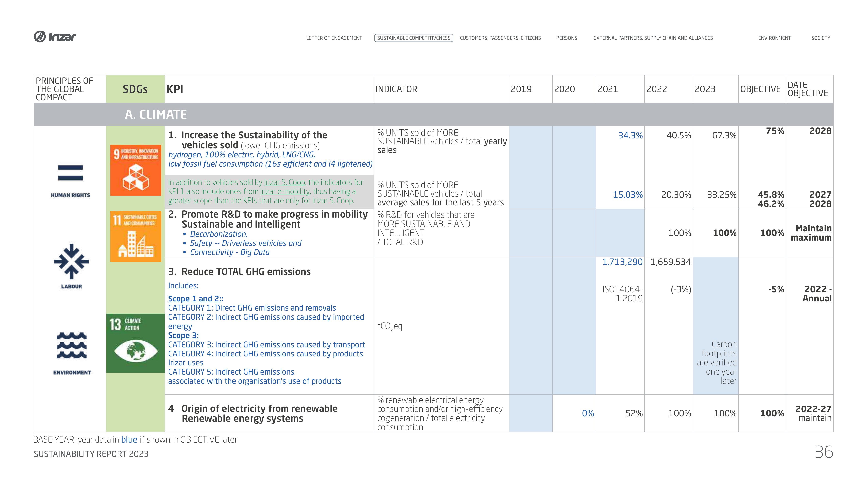Select the SDG 13 Climate Action icon
The image size is (868, 490).
136,343
